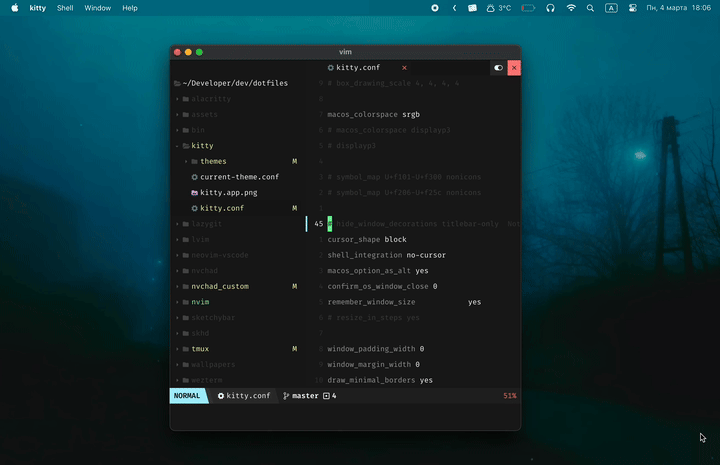This screenshot has height=465, width=720.
Task: Click the cursor_shape block line
Action: tap(367, 239)
